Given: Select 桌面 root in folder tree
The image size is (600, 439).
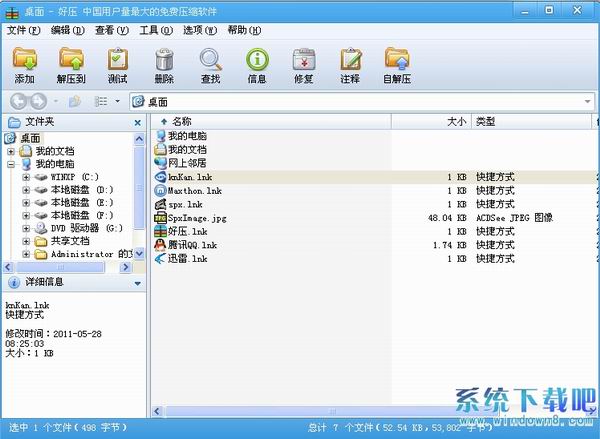Looking at the screenshot, I should pos(30,138).
